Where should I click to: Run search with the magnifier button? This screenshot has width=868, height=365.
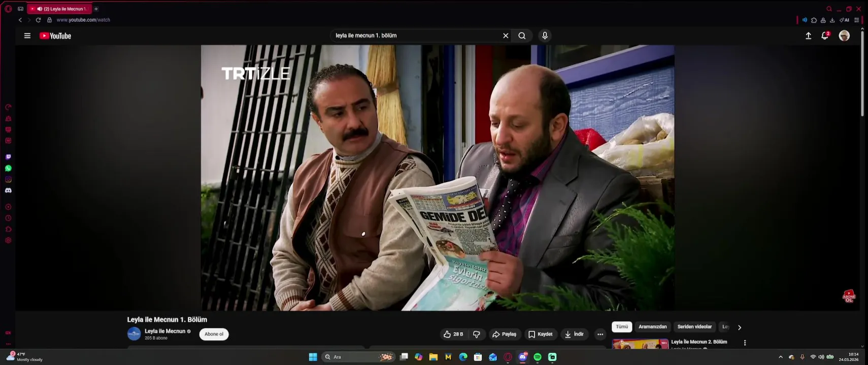pyautogui.click(x=522, y=35)
